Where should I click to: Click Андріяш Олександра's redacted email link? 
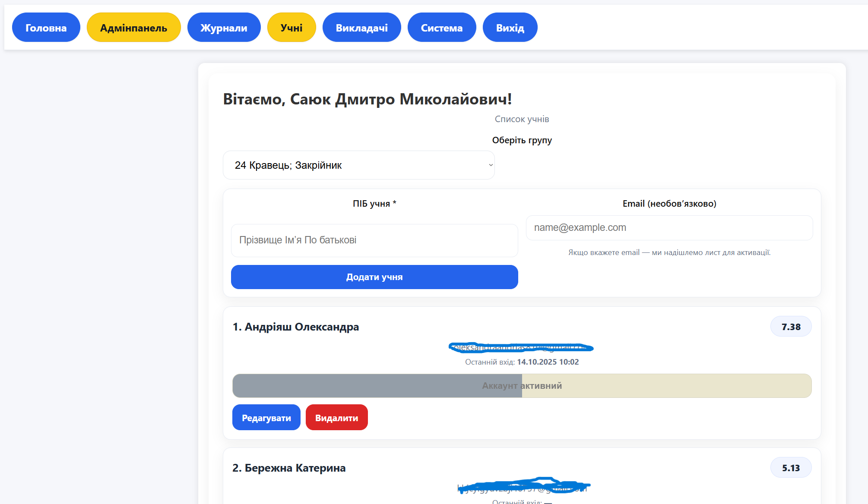(x=521, y=347)
